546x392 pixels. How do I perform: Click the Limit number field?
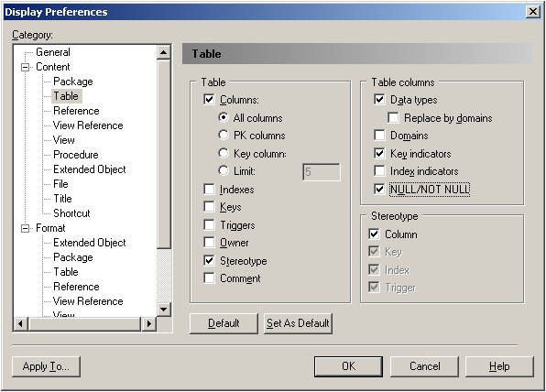(x=322, y=172)
